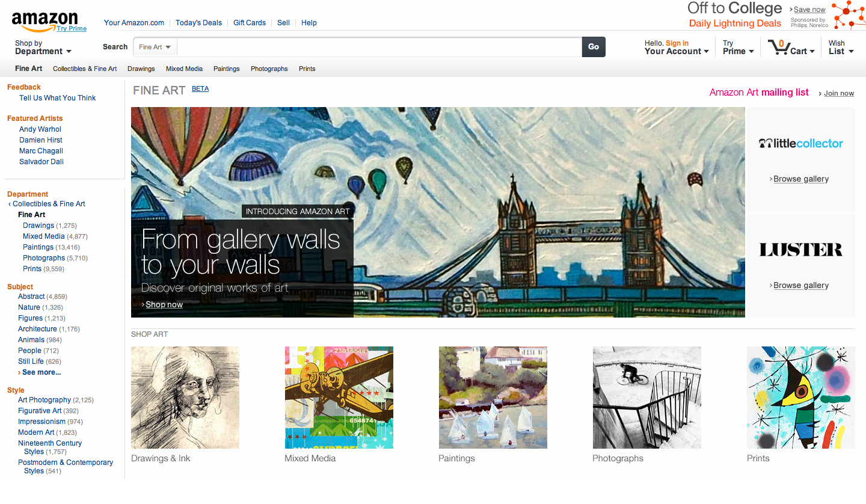Image resolution: width=866 pixels, height=504 pixels.
Task: Expand the Shop by Department dropdown
Action: tap(43, 47)
